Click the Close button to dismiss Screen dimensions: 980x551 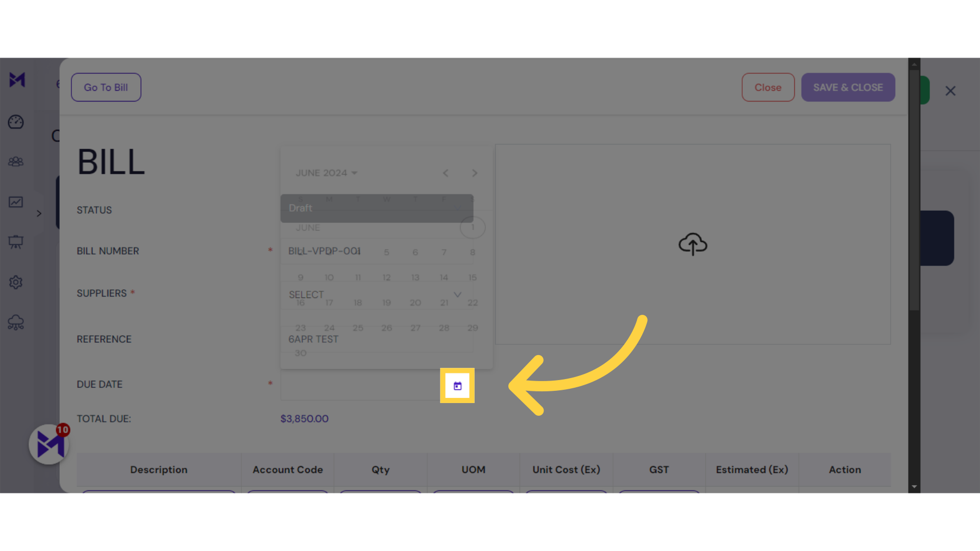[x=767, y=87]
